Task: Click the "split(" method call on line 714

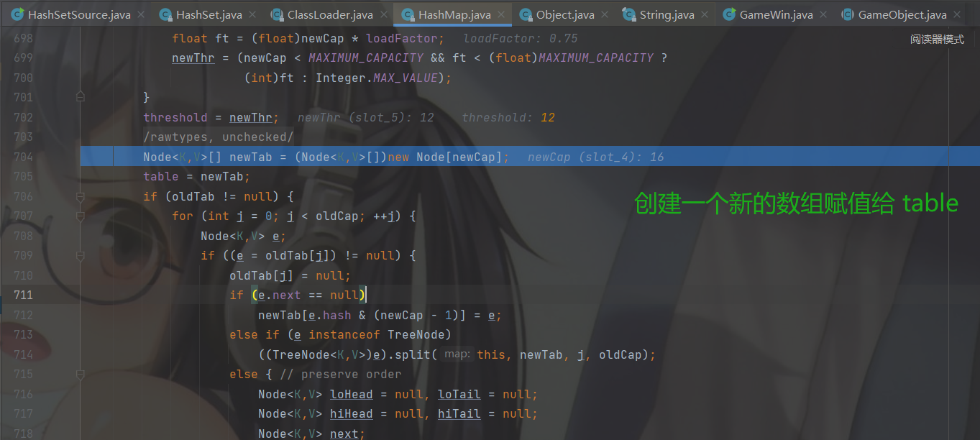Action: (x=416, y=354)
